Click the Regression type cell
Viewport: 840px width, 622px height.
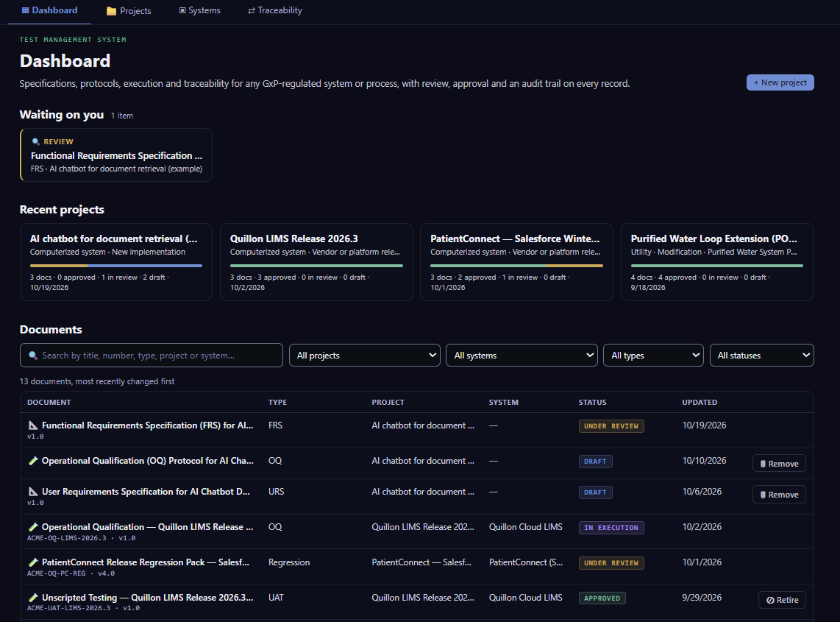(289, 562)
